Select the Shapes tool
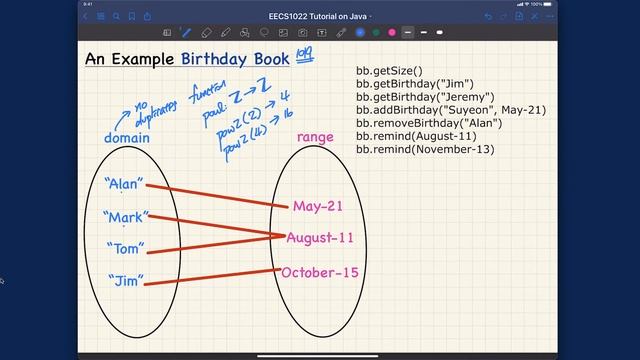640x360 pixels. tap(244, 32)
